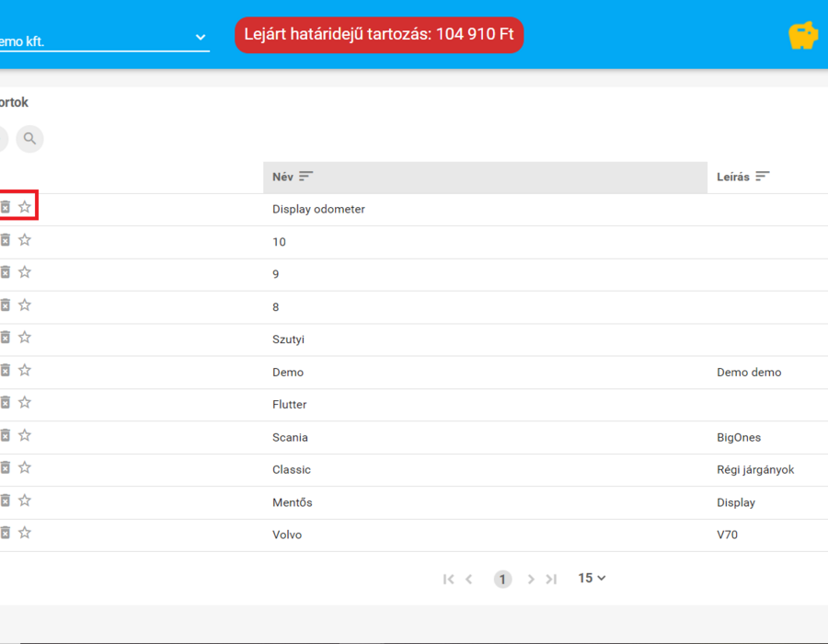Click the BigOnes description text
This screenshot has height=644, width=828.
click(739, 437)
